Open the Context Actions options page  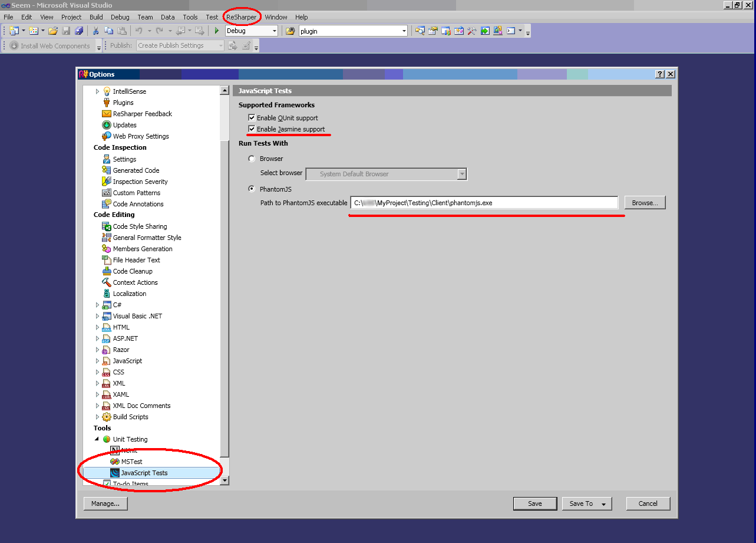(x=135, y=282)
